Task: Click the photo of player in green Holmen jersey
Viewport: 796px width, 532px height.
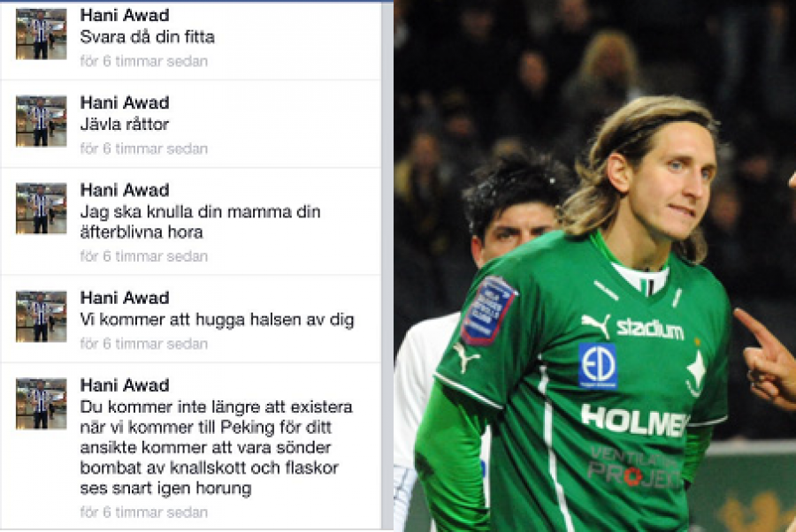Action: (595, 266)
